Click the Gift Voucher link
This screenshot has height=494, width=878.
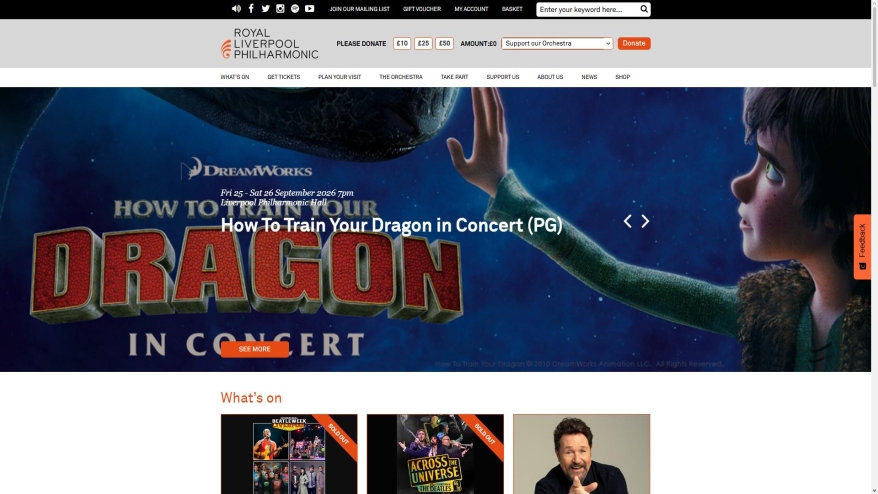[x=422, y=9]
